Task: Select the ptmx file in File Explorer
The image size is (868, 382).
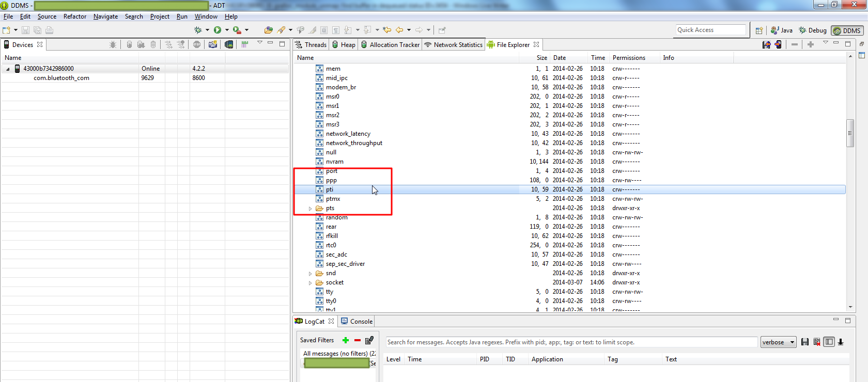Action: (333, 199)
